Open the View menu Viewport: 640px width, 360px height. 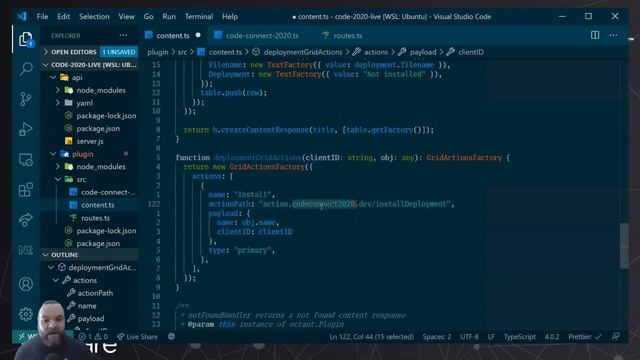coord(127,16)
